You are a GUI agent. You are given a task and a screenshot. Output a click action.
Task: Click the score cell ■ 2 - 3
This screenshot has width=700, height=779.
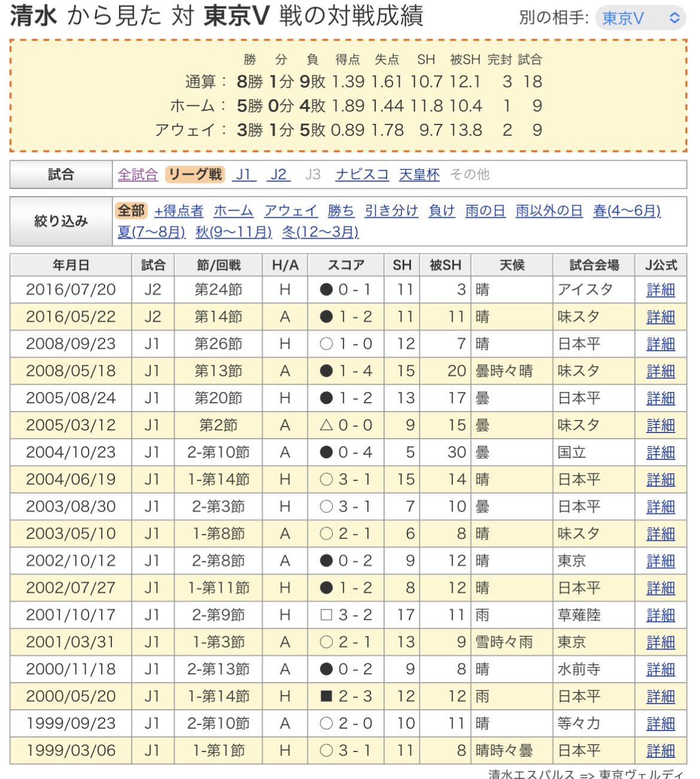tap(346, 696)
